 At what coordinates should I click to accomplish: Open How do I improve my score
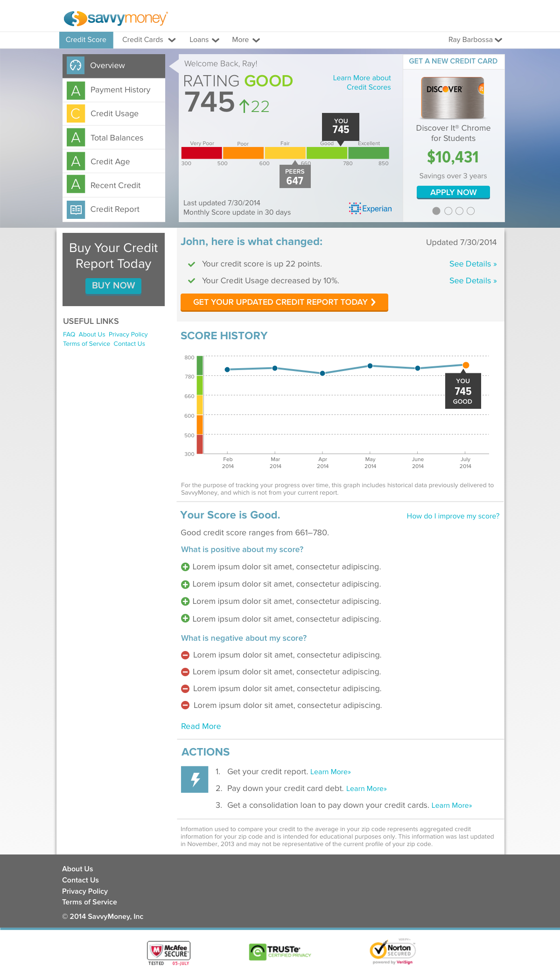pos(453,516)
